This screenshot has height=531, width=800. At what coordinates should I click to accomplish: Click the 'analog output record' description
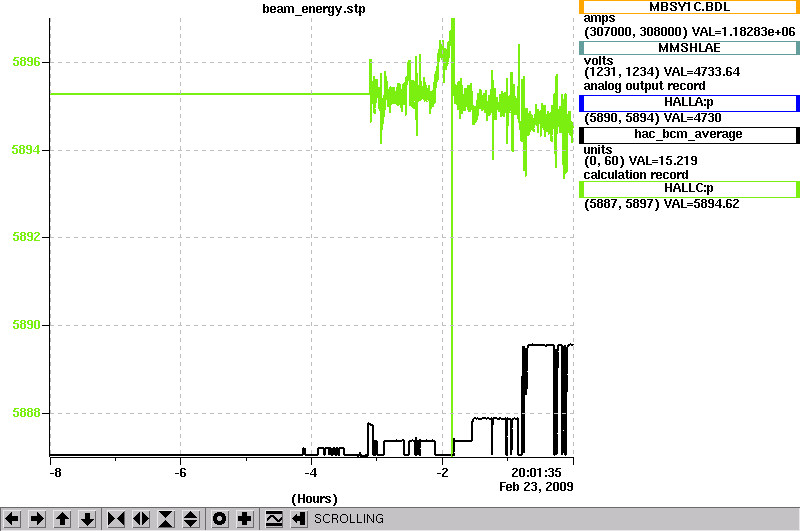(x=644, y=86)
